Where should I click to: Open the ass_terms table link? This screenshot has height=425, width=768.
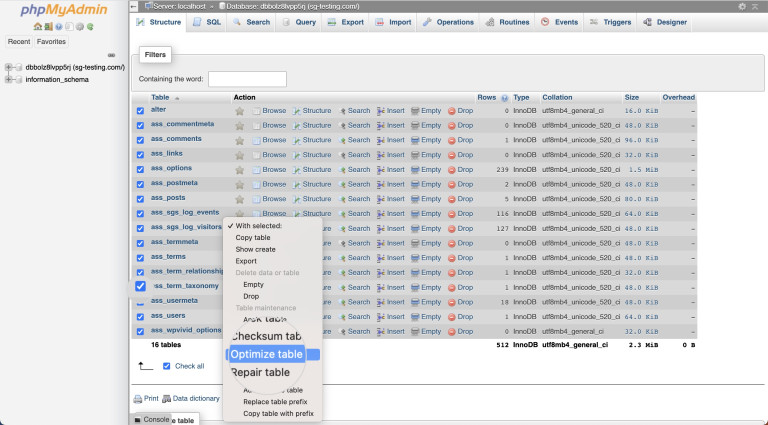[x=168, y=257]
